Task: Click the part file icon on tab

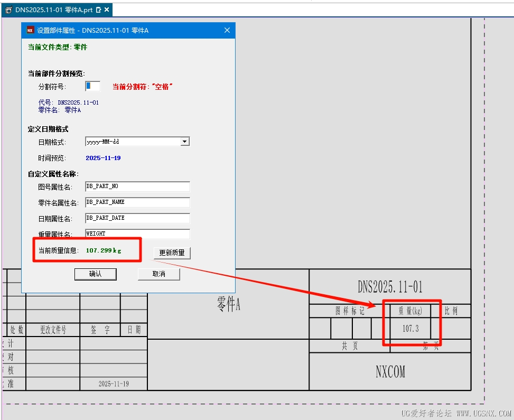Action: tap(9, 10)
